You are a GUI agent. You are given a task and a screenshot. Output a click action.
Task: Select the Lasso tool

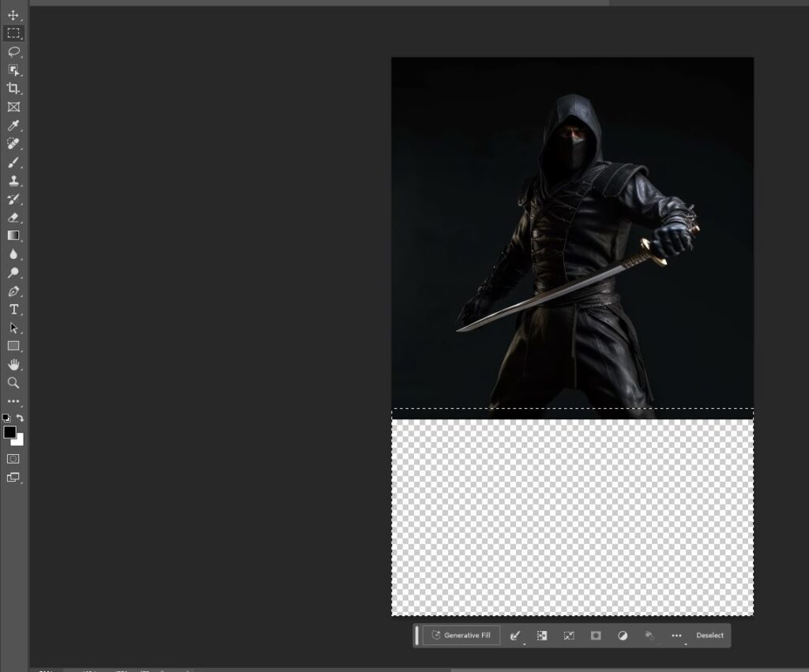[x=13, y=51]
